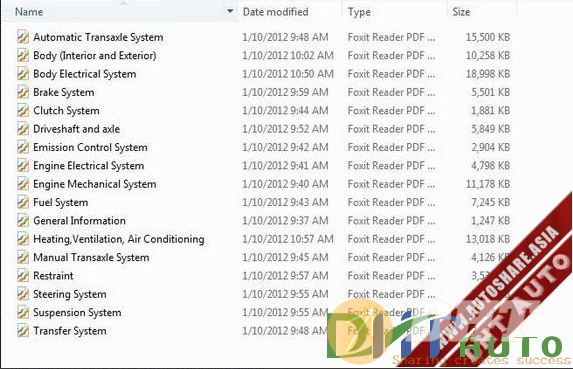Viewport: 573px width, 369px height.
Task: Click the file name Engine Mechanical System
Action: point(95,184)
